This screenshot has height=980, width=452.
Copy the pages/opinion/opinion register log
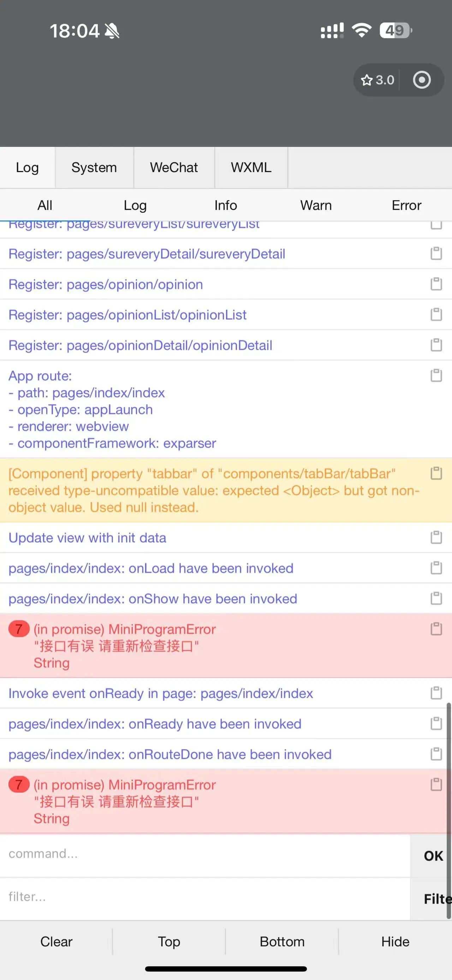(x=436, y=284)
